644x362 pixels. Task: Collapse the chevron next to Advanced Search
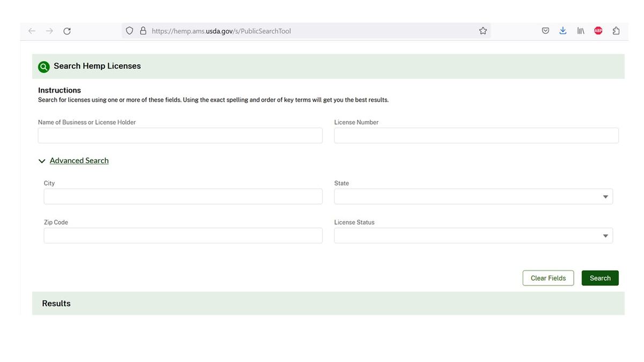point(42,161)
